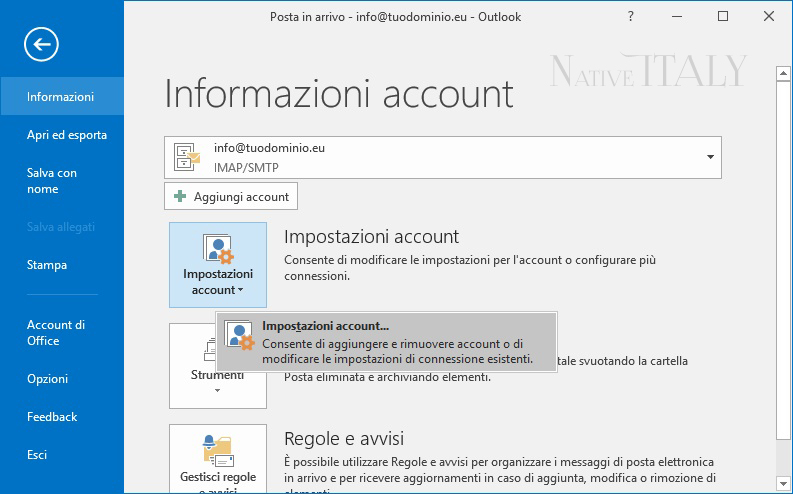The height and width of the screenshot is (494, 793).
Task: Click the Impostazioni account button's person-gear icon
Action: [218, 249]
